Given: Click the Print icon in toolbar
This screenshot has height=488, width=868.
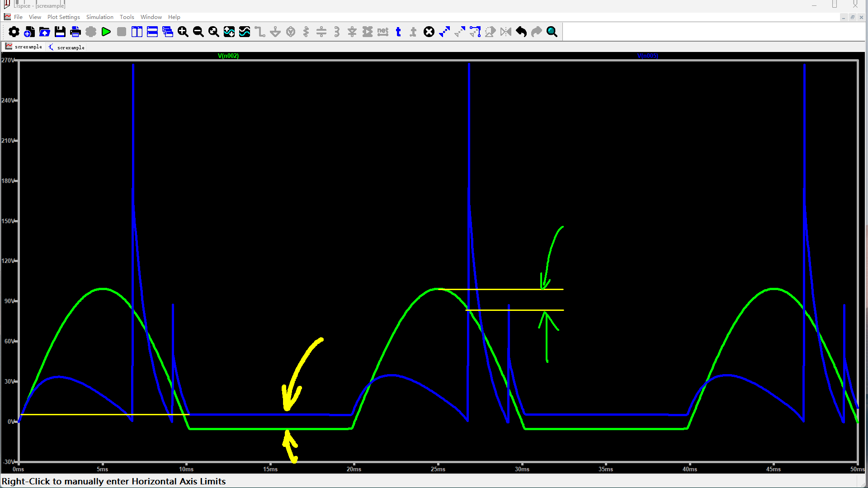Looking at the screenshot, I should pos(75,32).
